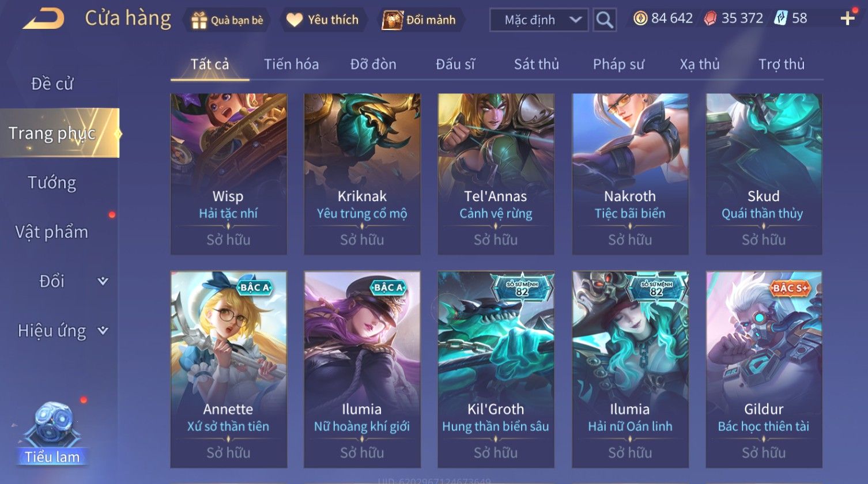Switch to the Pháp sư tab
Viewport: 868px width, 484px height.
618,64
